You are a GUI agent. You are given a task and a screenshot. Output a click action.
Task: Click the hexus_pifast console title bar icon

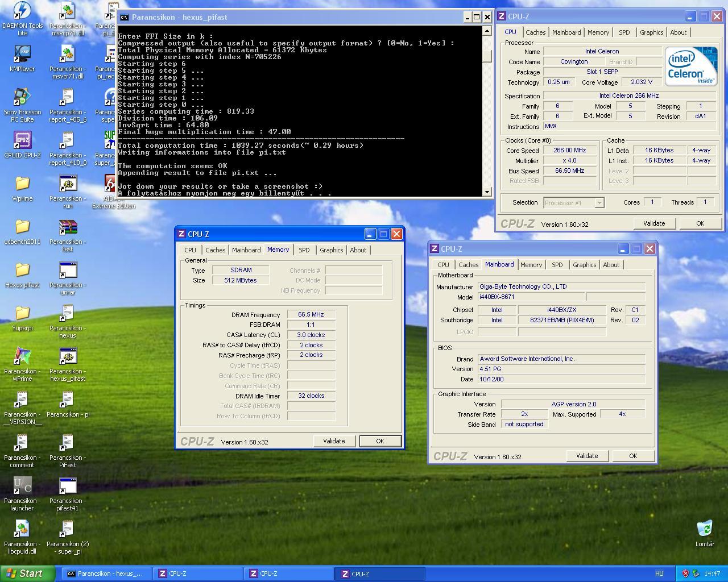(x=124, y=17)
